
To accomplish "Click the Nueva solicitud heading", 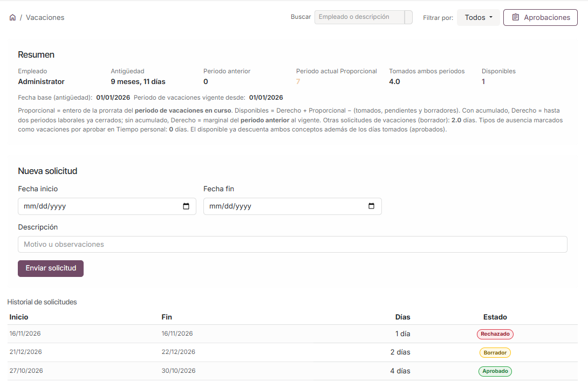I will click(x=47, y=171).
